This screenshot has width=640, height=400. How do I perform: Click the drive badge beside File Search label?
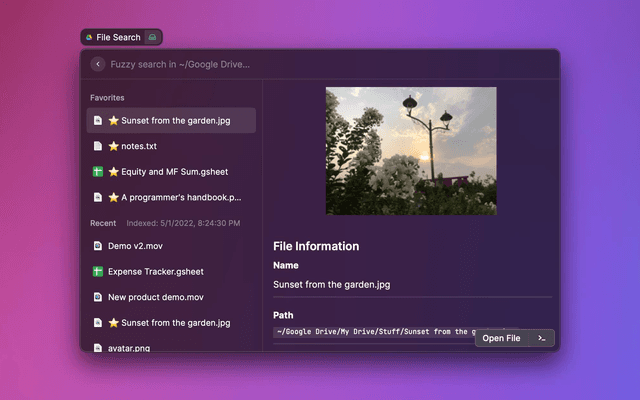pos(152,37)
